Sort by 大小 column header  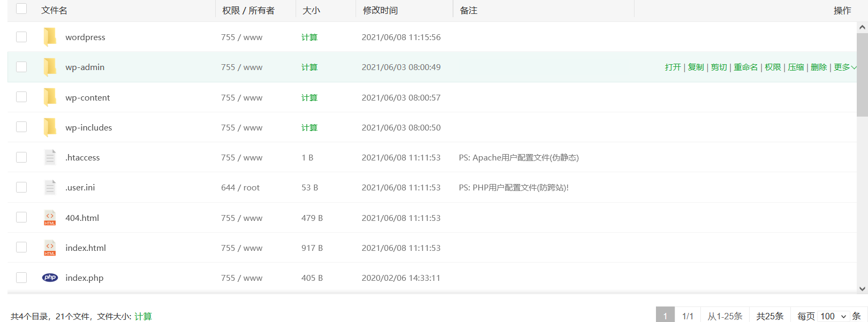(x=311, y=10)
